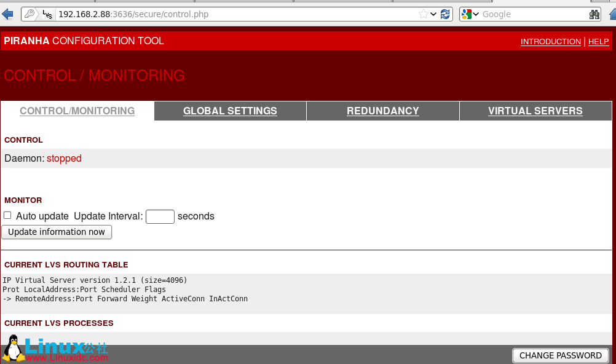
Task: Click the bookmark star in the address bar
Action: pos(424,14)
